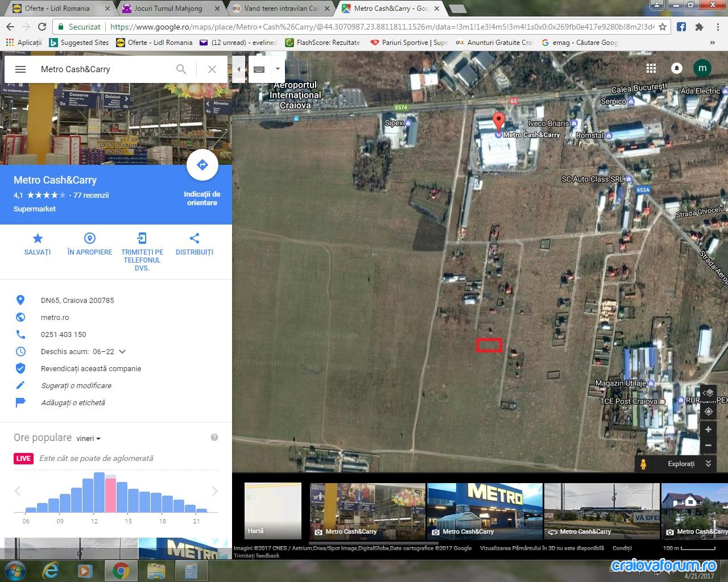Go back to the previous page
Screen dimensions: 728x582
point(10,27)
